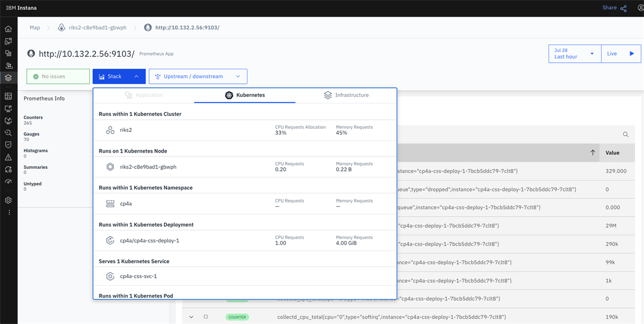The image size is (644, 324).
Task: Open the three-dot More menu in sidebar
Action: click(8, 212)
